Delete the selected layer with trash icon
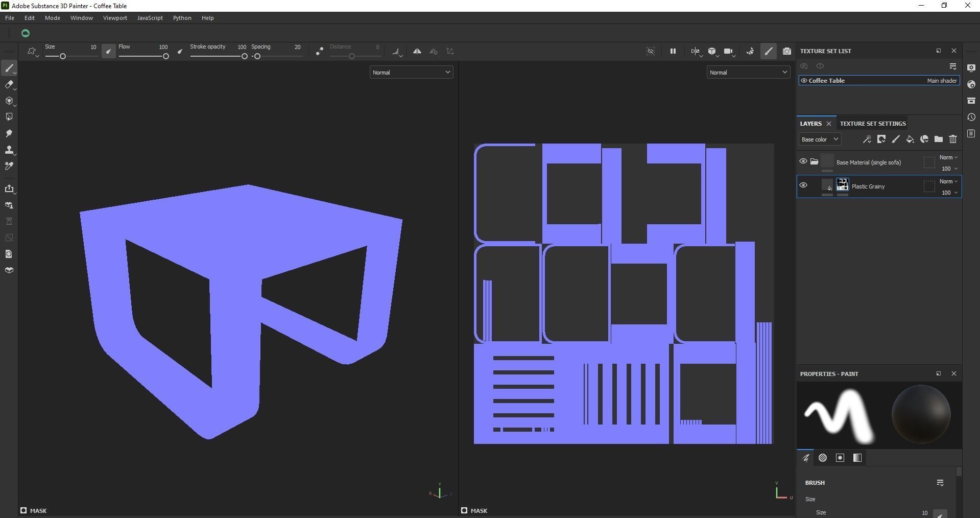This screenshot has height=518, width=980. point(953,139)
